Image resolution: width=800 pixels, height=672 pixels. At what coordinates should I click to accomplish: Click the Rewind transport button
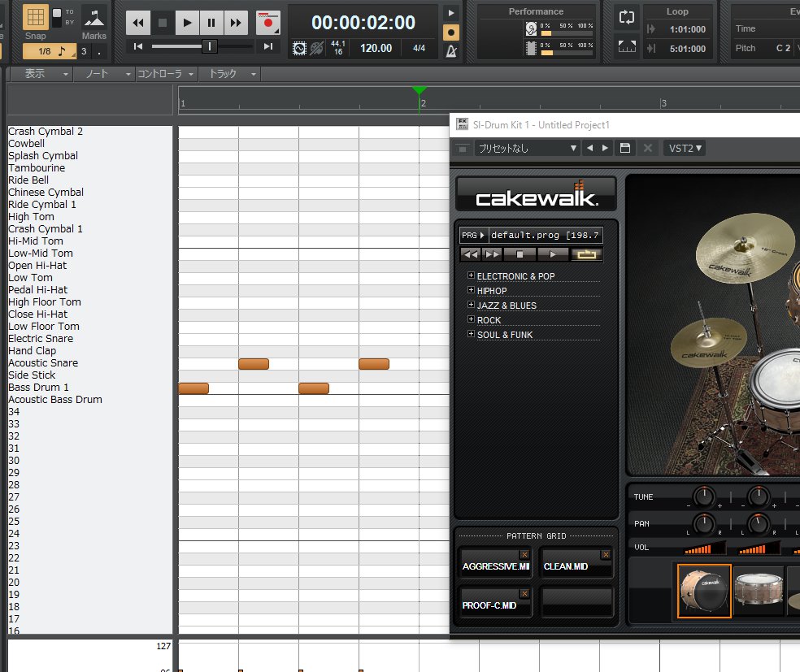click(x=137, y=23)
